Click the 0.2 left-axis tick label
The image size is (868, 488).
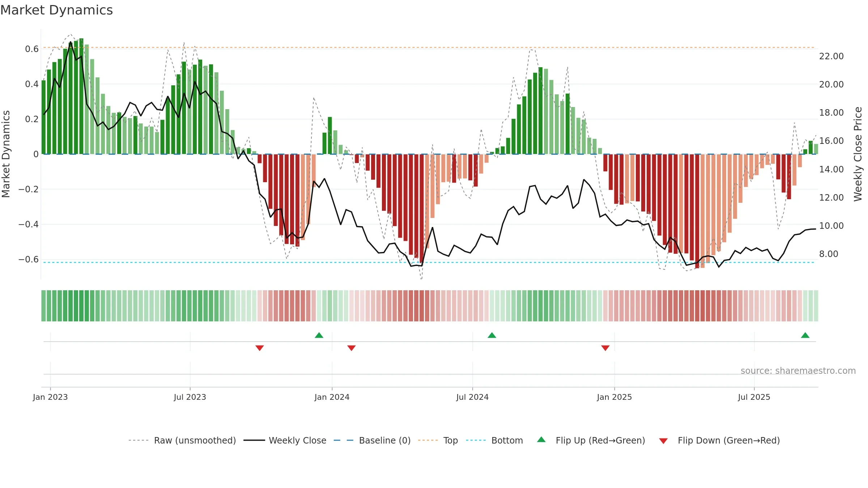coord(32,119)
